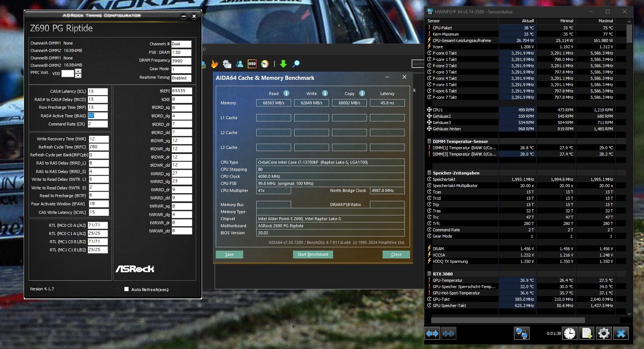Image resolution: width=644 pixels, height=349 pixels.
Task: Click the blue X quit icon in HWiNFO
Action: point(621,333)
